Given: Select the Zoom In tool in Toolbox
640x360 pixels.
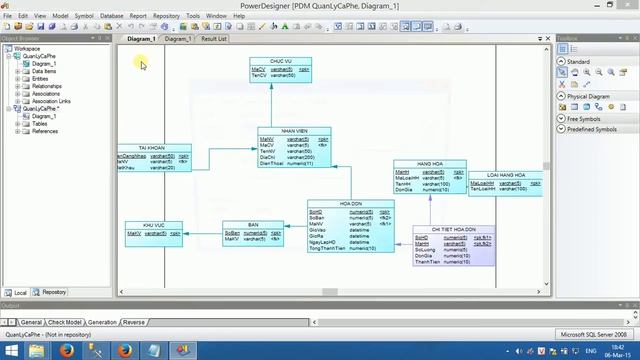Looking at the screenshot, I should point(587,72).
